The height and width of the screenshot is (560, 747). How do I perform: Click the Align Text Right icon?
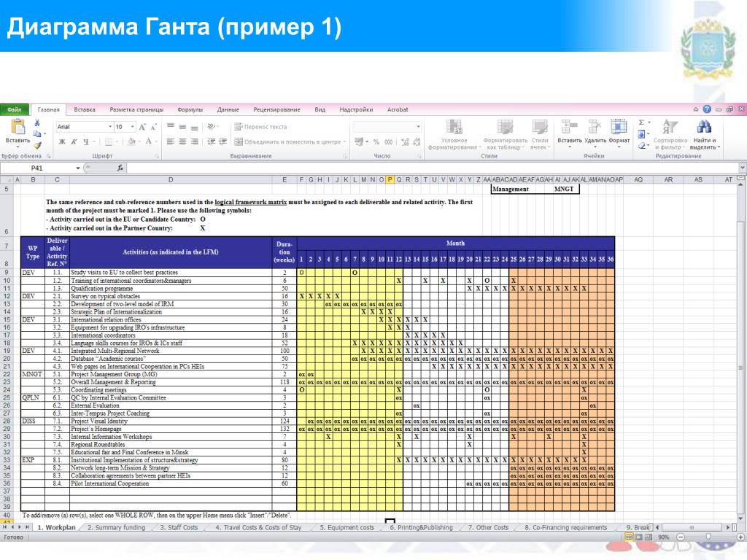pyautogui.click(x=194, y=141)
